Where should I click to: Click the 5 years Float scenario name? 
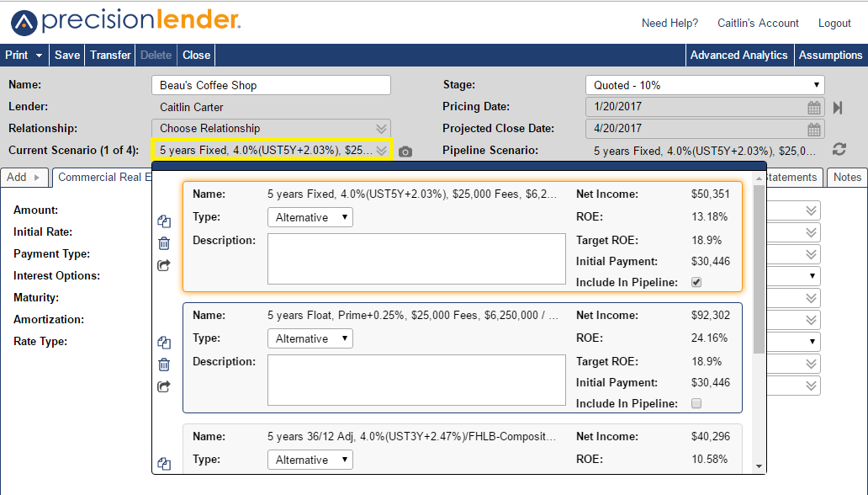click(x=413, y=316)
